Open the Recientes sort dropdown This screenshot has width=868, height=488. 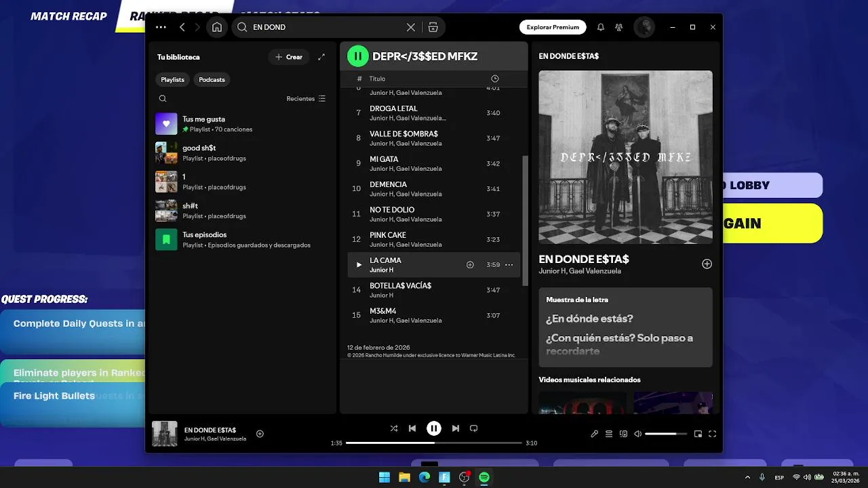tap(306, 98)
